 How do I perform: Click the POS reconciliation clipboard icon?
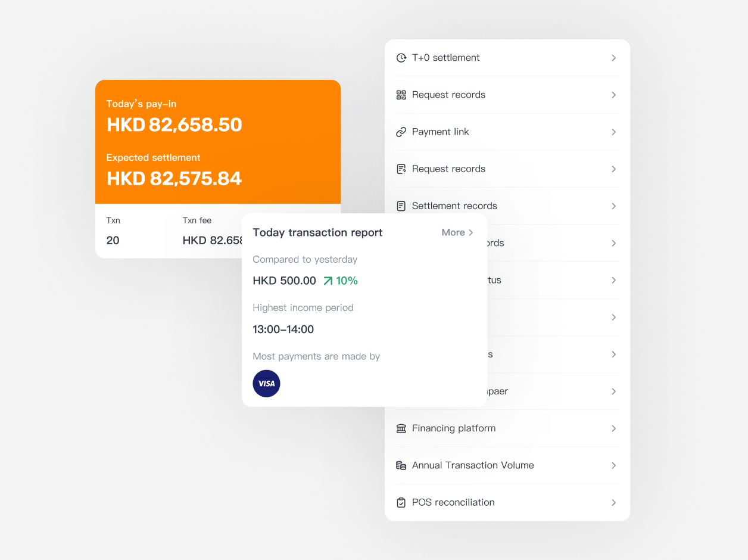(401, 502)
